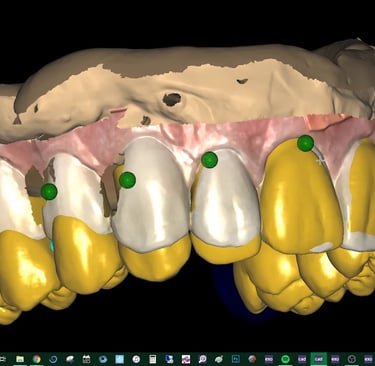375x366 pixels.
Task: Select the green control point on the yellow canine
Action: coord(305,143)
